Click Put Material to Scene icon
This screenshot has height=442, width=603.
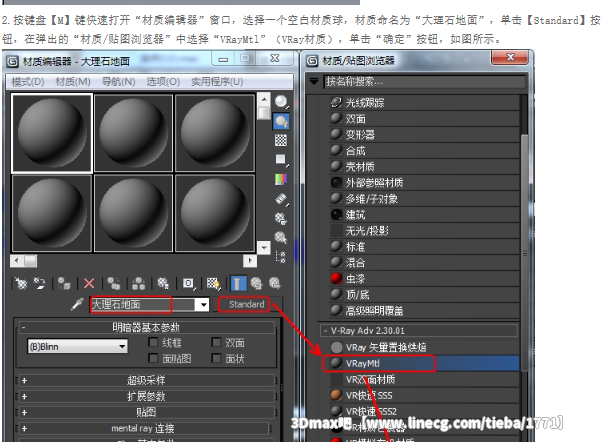39,284
